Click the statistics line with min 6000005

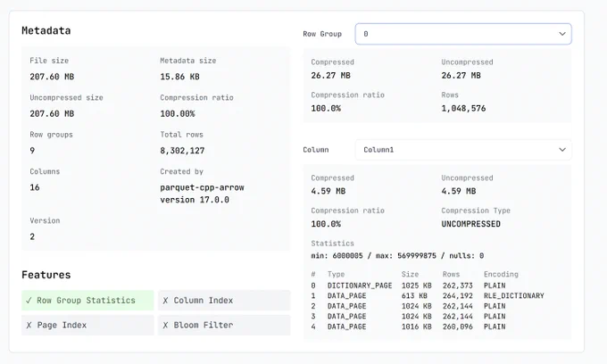397,256
